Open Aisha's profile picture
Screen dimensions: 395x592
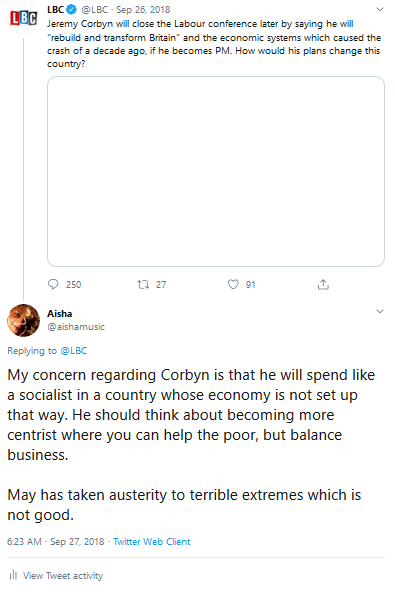[23, 320]
